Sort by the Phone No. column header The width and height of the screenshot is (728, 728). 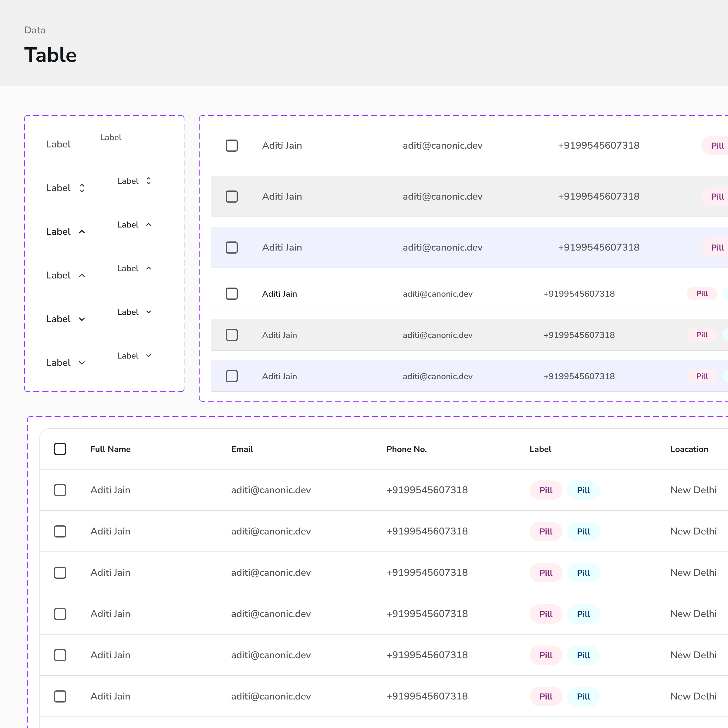tap(406, 449)
